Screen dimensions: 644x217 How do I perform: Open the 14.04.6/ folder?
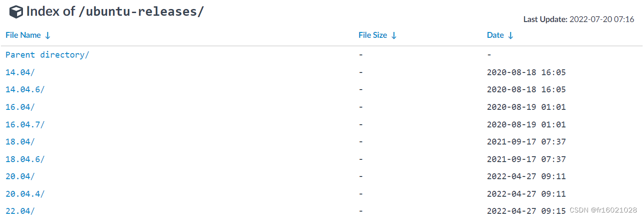(x=25, y=90)
